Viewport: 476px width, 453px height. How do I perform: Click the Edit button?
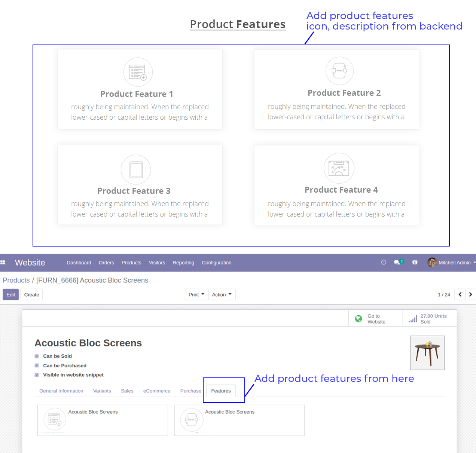(x=11, y=294)
